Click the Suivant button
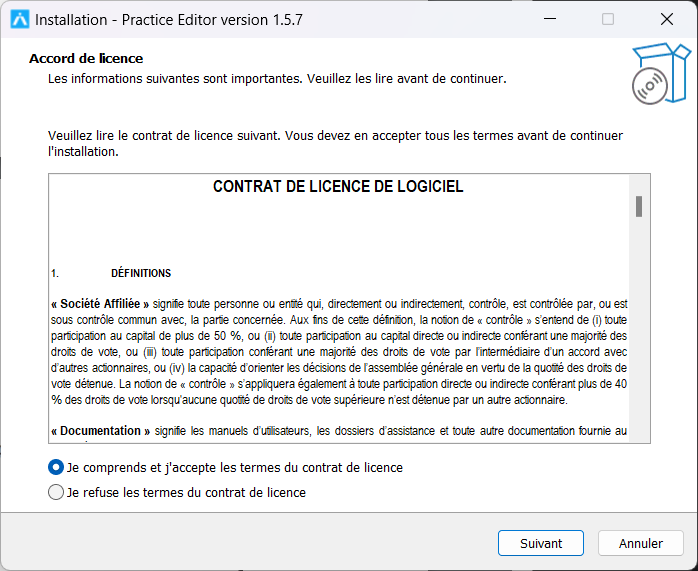The width and height of the screenshot is (698, 571). click(x=540, y=543)
